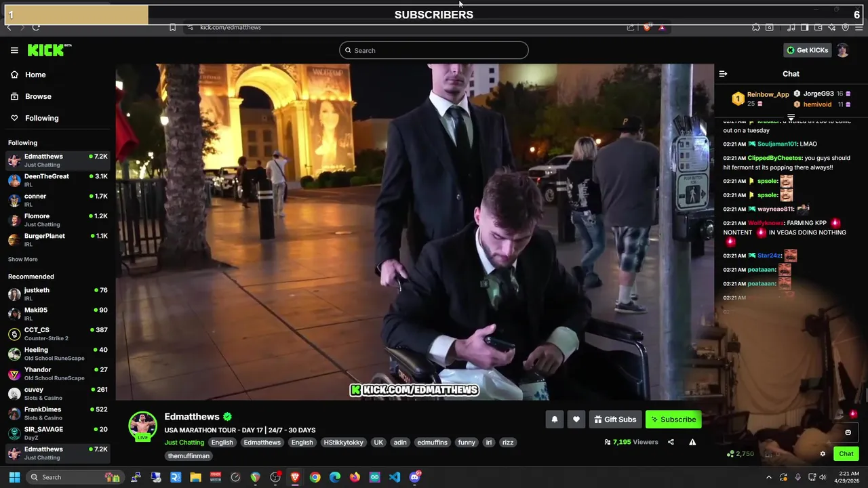
Task: Click the share stream icon
Action: pos(671,442)
